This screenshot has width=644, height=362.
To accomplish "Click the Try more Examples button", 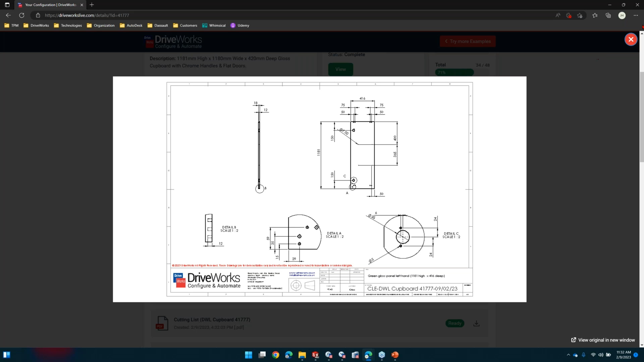I will coord(468,41).
